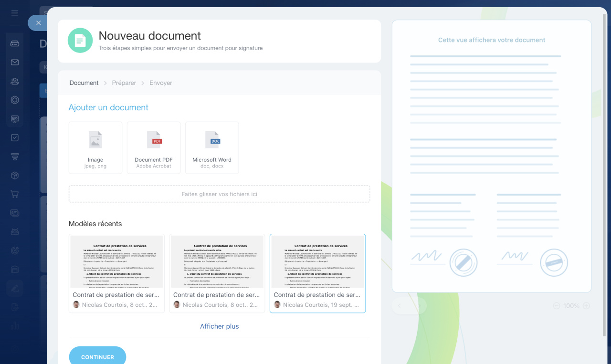The width and height of the screenshot is (611, 364).
Task: Open the contacts people icon in sidebar
Action: pyautogui.click(x=15, y=81)
